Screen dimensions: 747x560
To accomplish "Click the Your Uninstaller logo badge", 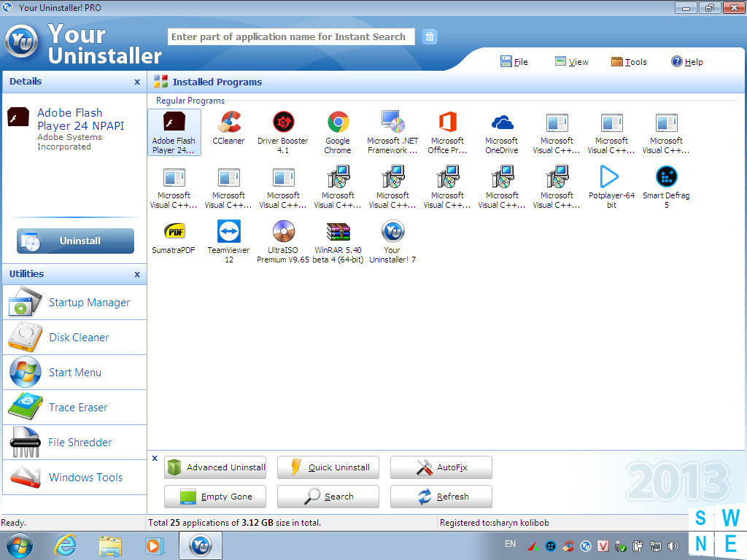I will point(21,42).
